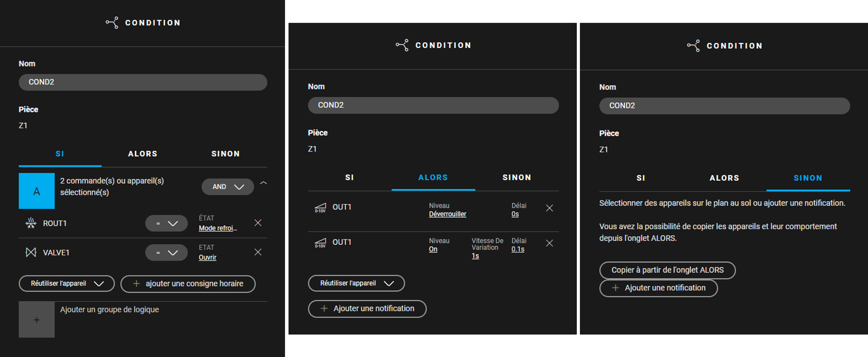Screen dimensions: 868x357
Task: Click the 2 commande(s) ou appareil(s) sélectionné(s) text
Action: tap(112, 186)
